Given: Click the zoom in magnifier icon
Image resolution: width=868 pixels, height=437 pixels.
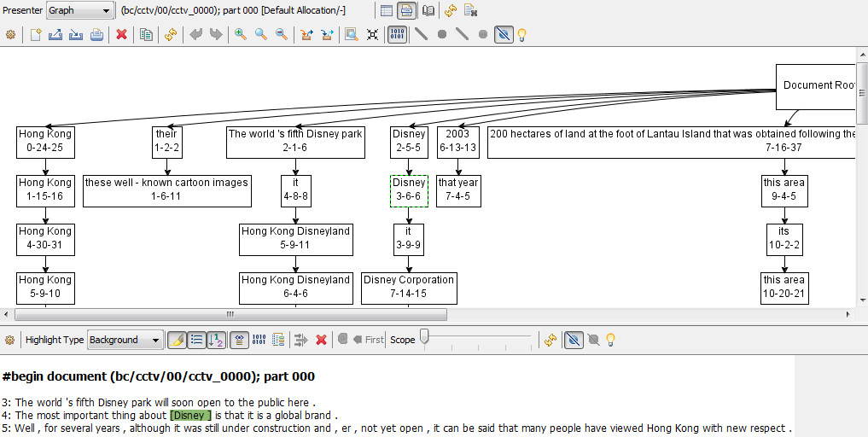Looking at the screenshot, I should point(241,35).
